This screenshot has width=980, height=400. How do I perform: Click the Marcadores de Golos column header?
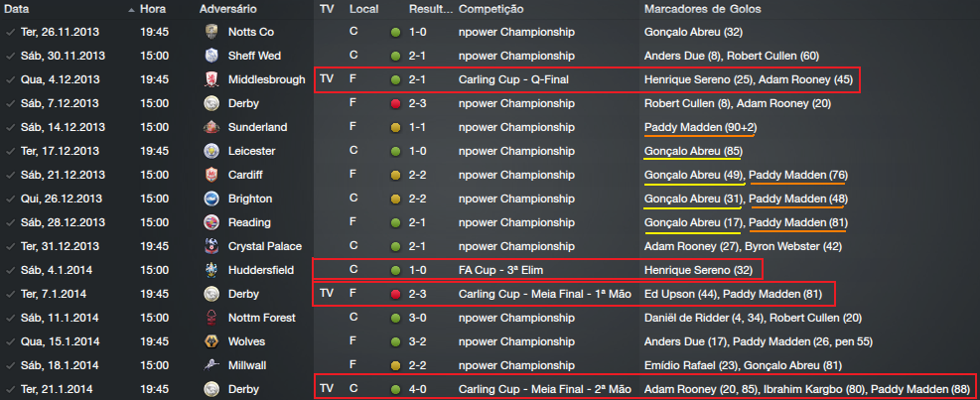pos(706,9)
